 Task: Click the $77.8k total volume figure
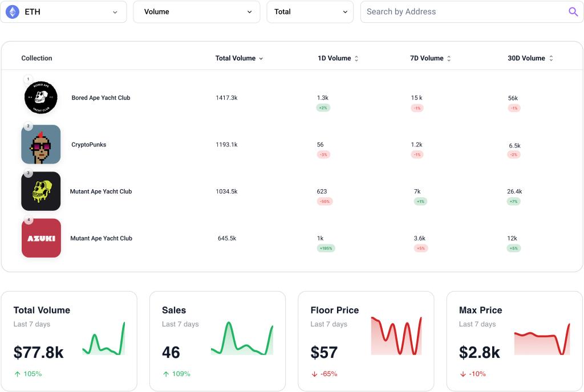tap(39, 352)
